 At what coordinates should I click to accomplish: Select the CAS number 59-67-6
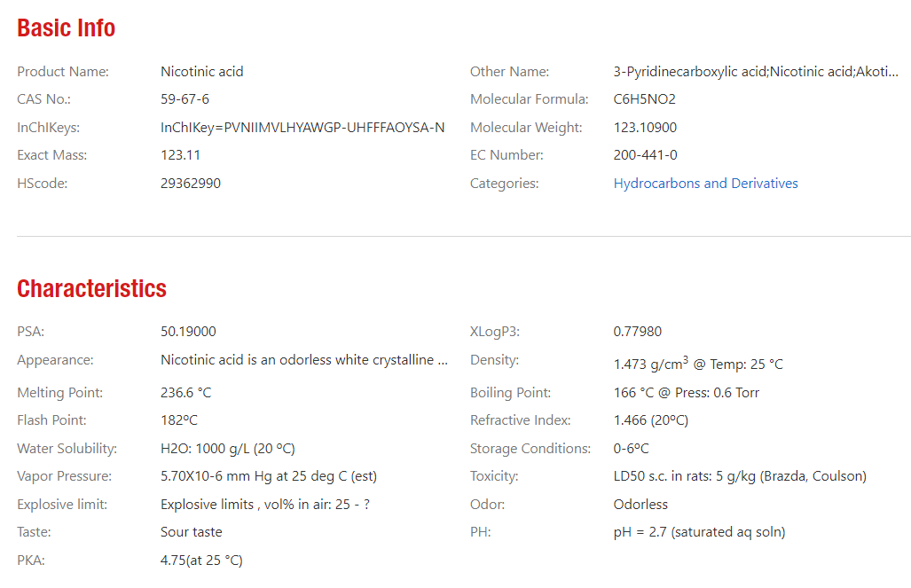coord(185,99)
